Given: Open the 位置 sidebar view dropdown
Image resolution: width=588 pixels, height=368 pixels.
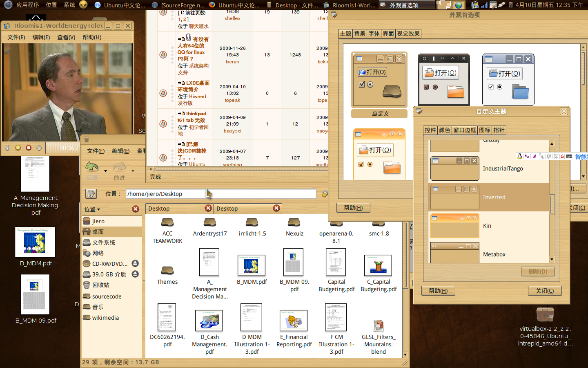Looking at the screenshot, I should coord(92,209).
